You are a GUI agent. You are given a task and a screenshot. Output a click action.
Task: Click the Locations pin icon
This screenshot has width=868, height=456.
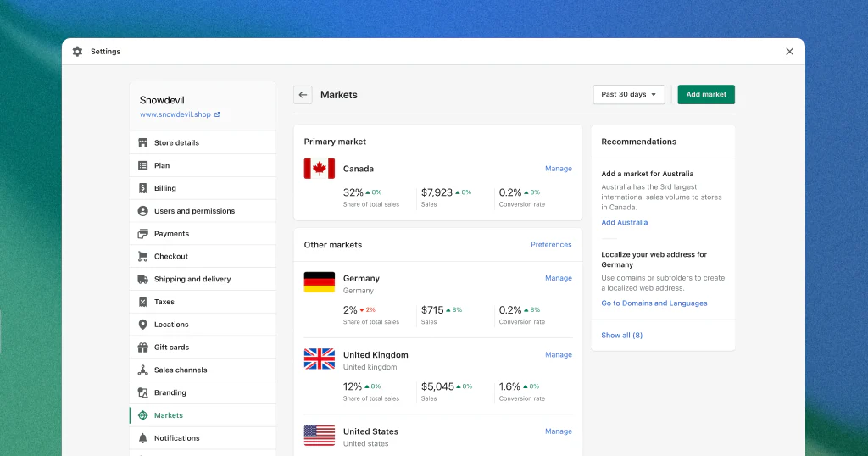[142, 325]
